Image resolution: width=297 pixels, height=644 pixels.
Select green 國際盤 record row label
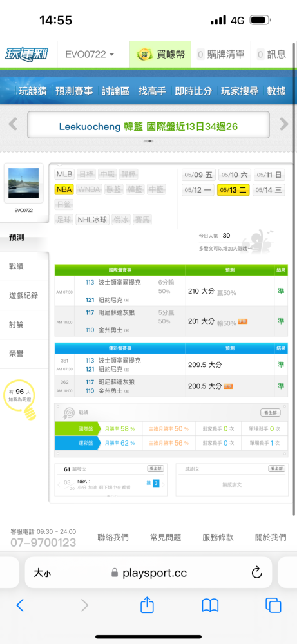(x=77, y=429)
